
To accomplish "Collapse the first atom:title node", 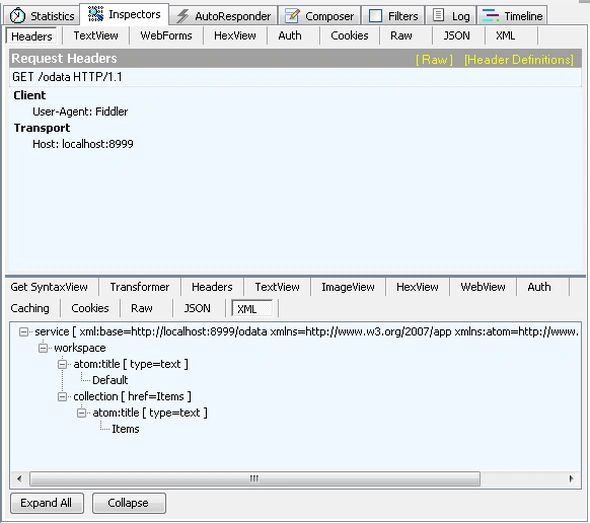I will click(62, 364).
